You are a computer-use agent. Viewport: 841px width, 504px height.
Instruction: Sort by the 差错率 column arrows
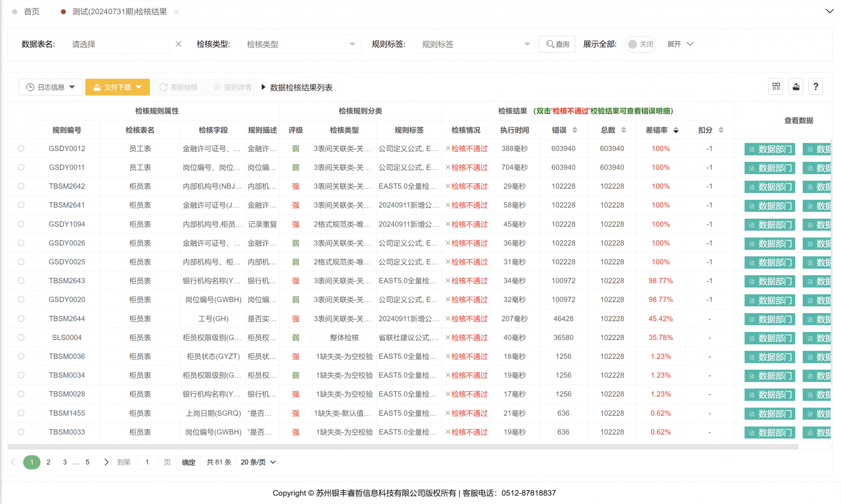click(675, 130)
